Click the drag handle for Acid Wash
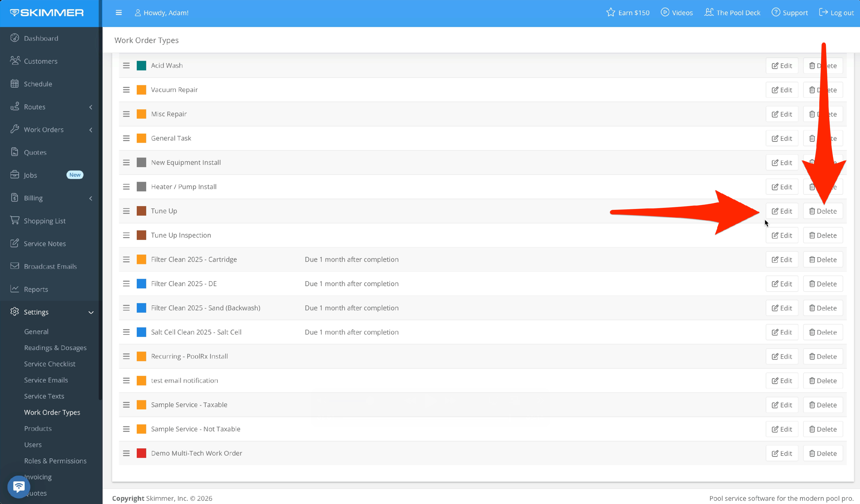The image size is (860, 504). tap(126, 66)
